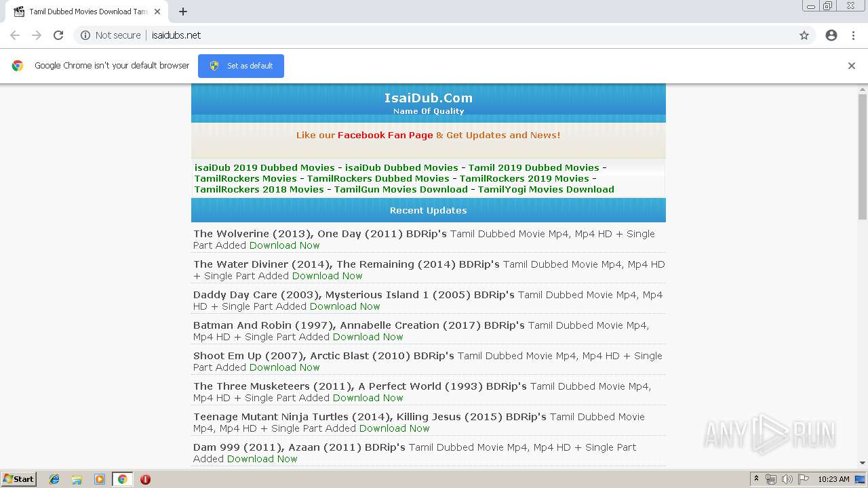Open isaiDub 2019 Dubbed Movies link
The height and width of the screenshot is (488, 868).
264,167
